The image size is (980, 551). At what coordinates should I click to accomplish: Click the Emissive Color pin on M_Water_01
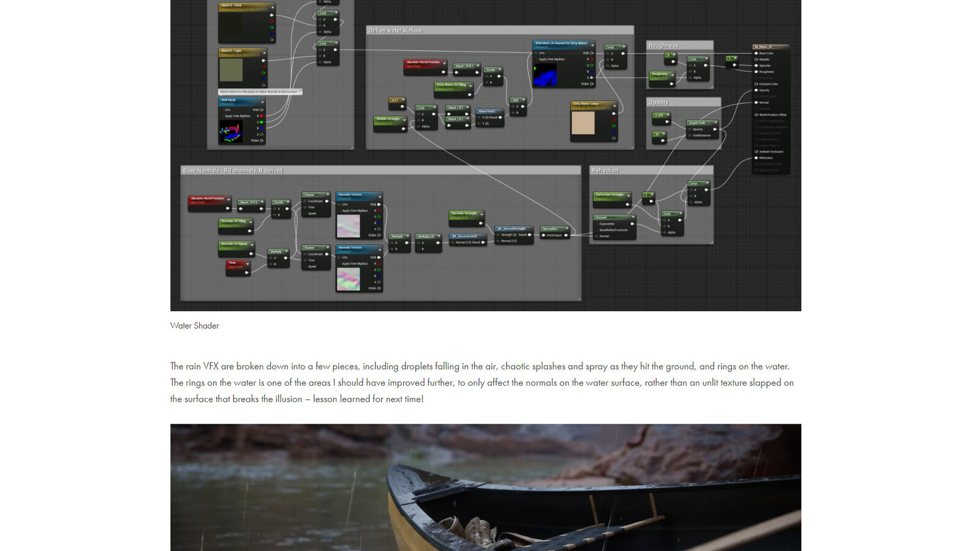tap(756, 84)
